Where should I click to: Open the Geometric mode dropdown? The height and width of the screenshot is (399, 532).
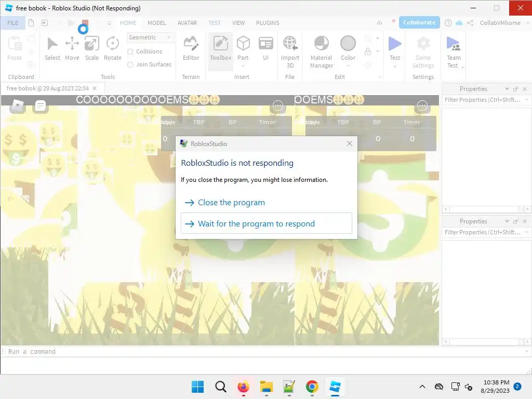[x=150, y=37]
